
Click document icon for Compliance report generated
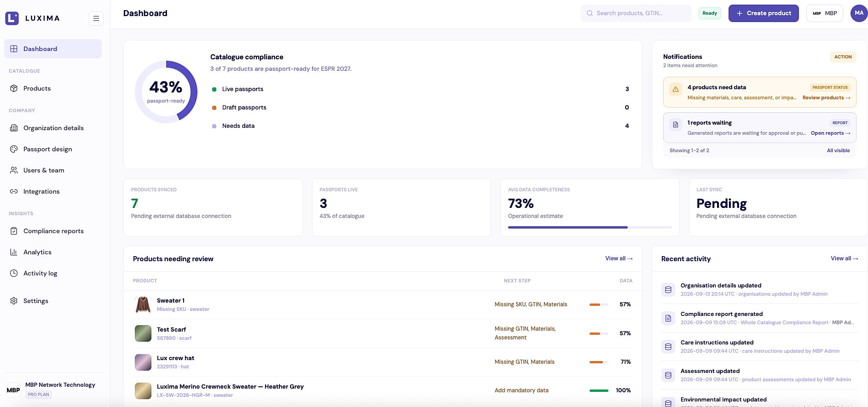click(668, 318)
